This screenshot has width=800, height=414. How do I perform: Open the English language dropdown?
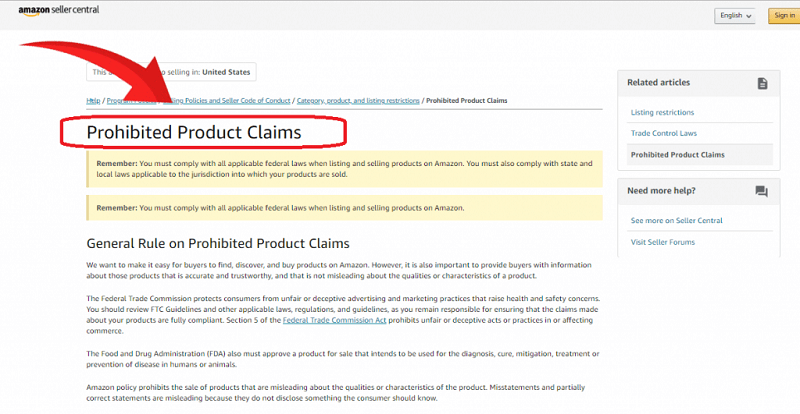pos(735,15)
